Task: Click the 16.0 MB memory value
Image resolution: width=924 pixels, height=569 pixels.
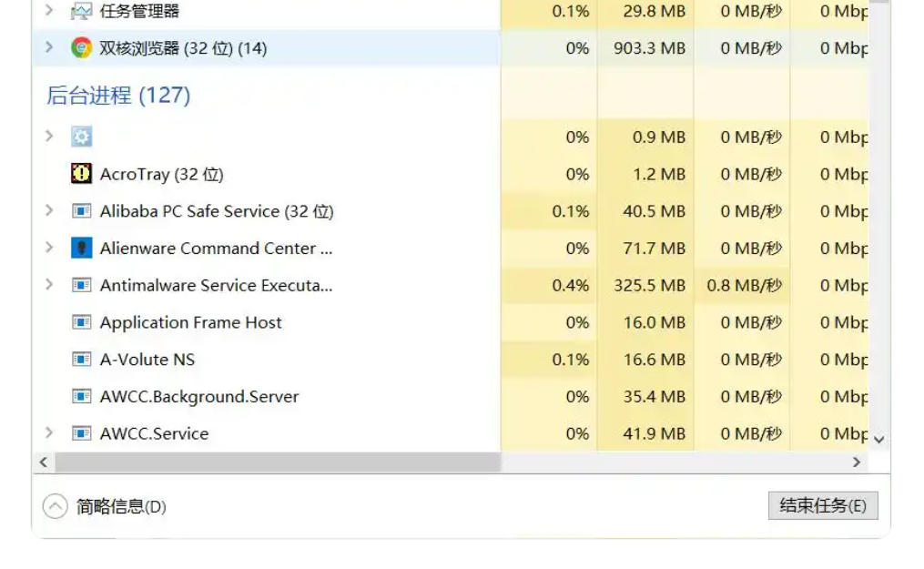Action: pyautogui.click(x=655, y=323)
